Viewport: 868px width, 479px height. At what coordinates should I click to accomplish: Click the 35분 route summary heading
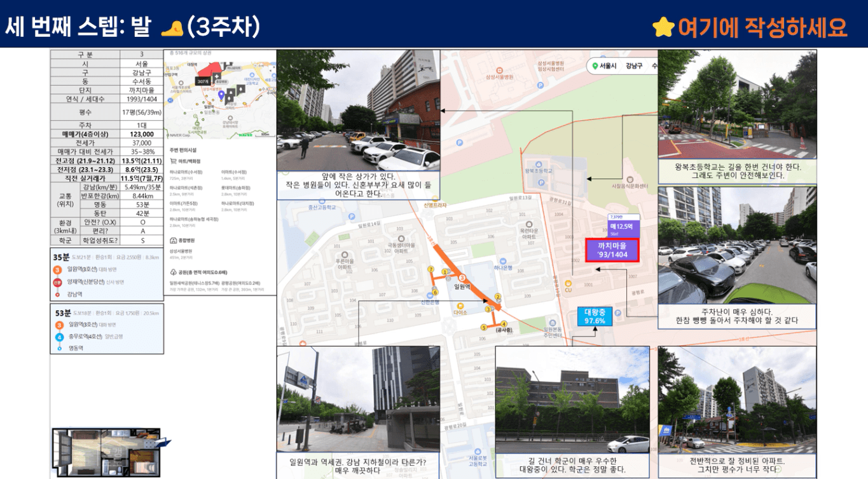[61, 257]
